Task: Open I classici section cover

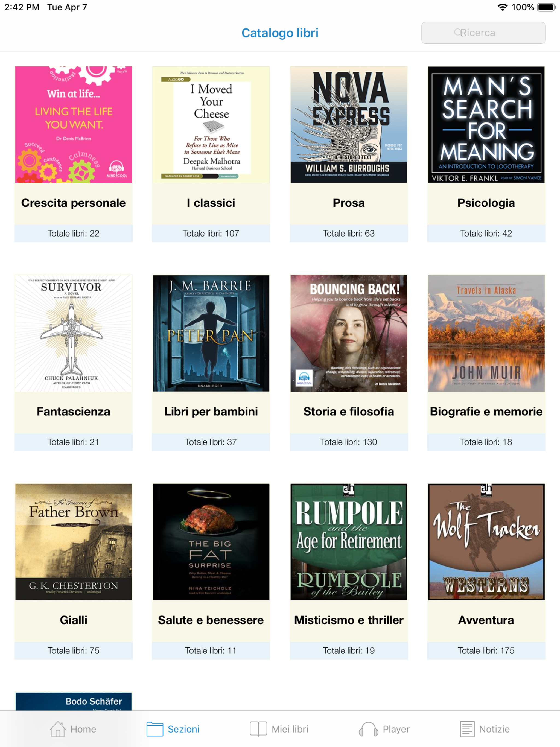Action: click(211, 125)
